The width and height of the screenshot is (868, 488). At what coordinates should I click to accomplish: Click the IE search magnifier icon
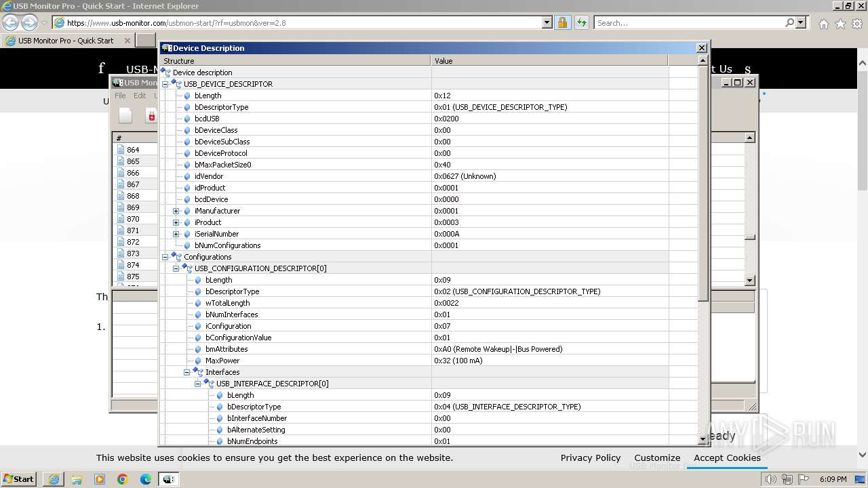(x=789, y=22)
